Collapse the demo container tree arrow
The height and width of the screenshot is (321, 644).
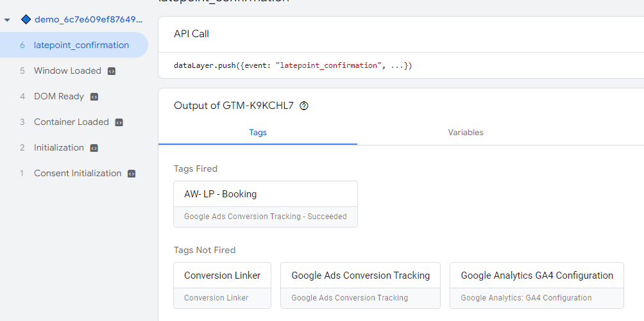pyautogui.click(x=8, y=20)
